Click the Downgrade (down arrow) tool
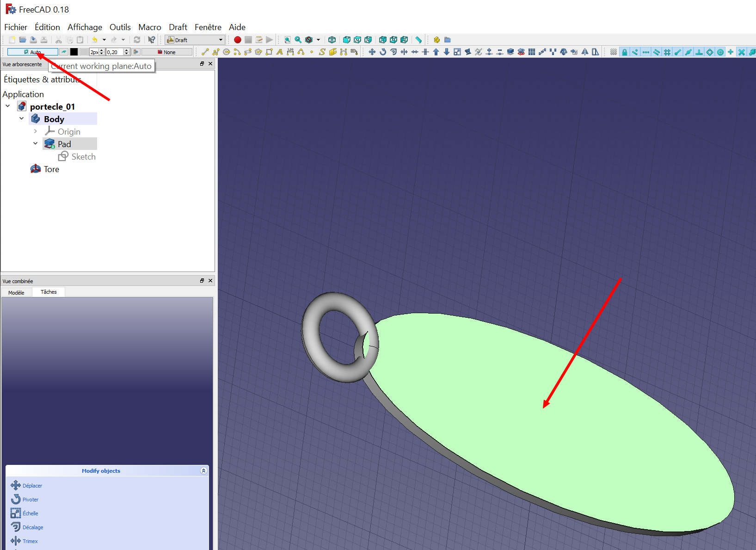 coord(447,52)
